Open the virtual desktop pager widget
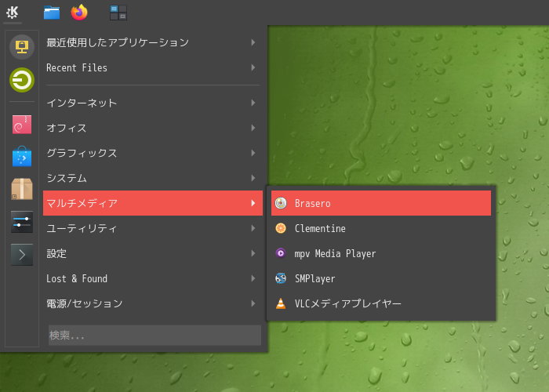Screen dimensions: 549x392 click(118, 13)
